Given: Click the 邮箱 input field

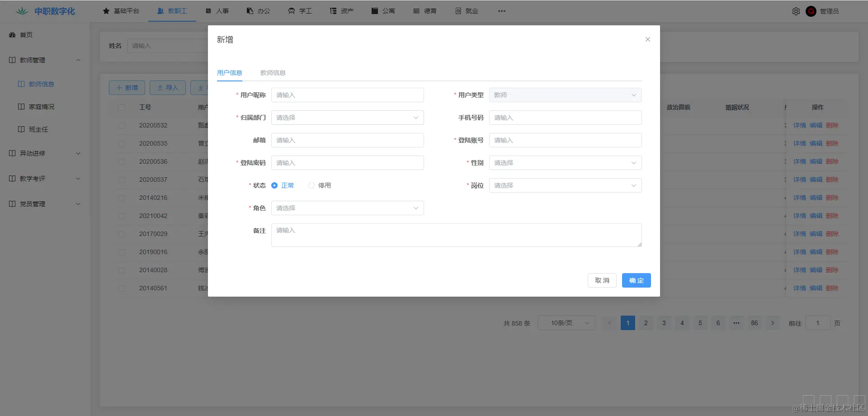Looking at the screenshot, I should coord(348,140).
